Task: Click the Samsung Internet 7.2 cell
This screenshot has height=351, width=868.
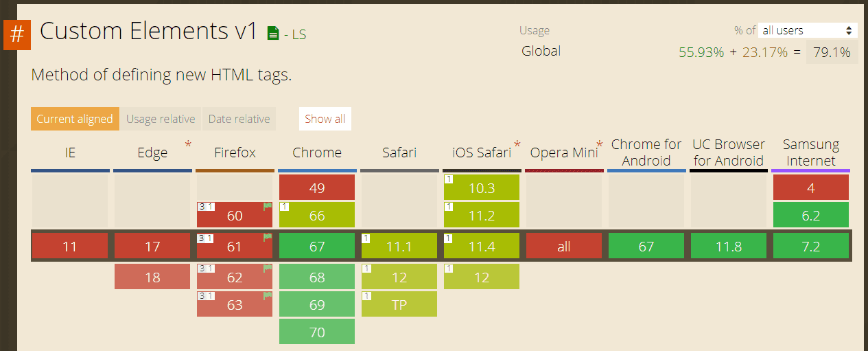Action: tap(811, 246)
